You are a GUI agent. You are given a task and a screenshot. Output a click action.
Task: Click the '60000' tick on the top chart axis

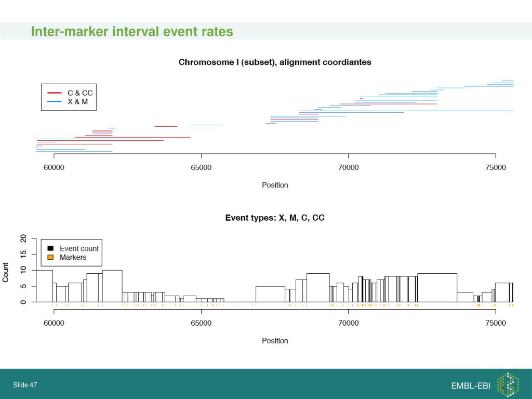click(54, 168)
